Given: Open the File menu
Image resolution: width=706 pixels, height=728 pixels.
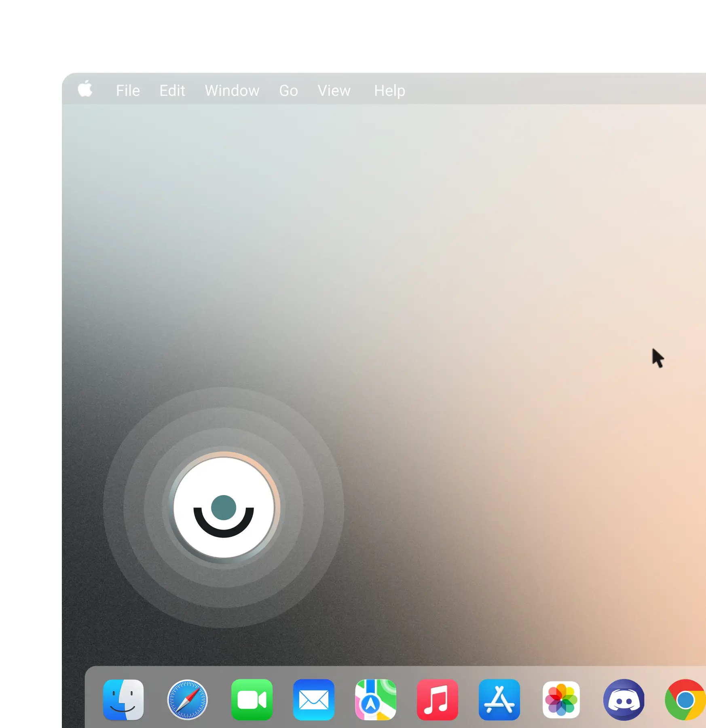Looking at the screenshot, I should click(x=128, y=90).
